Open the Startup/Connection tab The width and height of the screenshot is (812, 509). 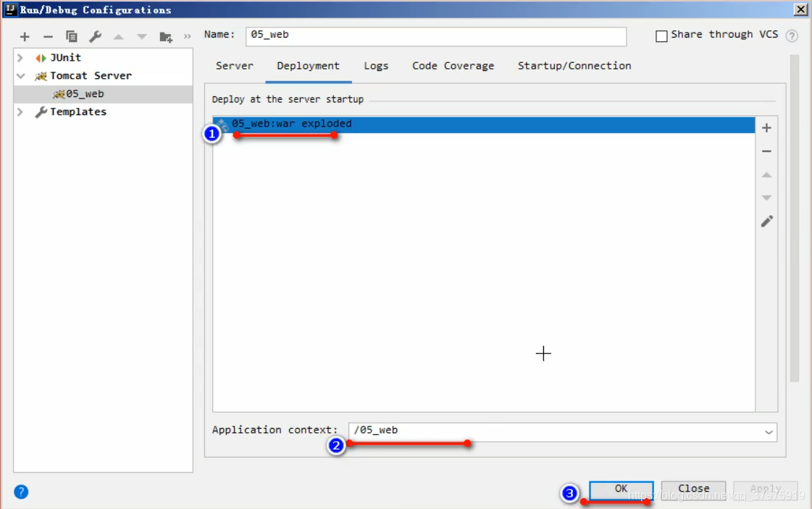[574, 66]
